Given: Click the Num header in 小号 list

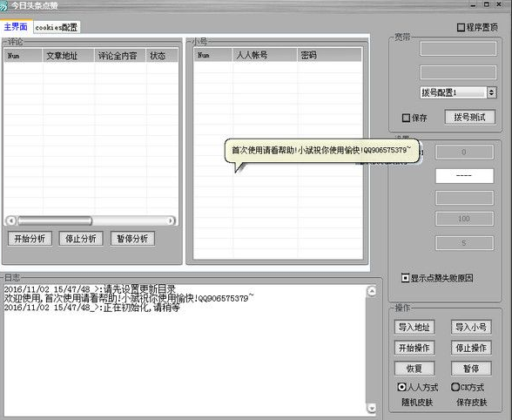Looking at the screenshot, I should [212, 55].
